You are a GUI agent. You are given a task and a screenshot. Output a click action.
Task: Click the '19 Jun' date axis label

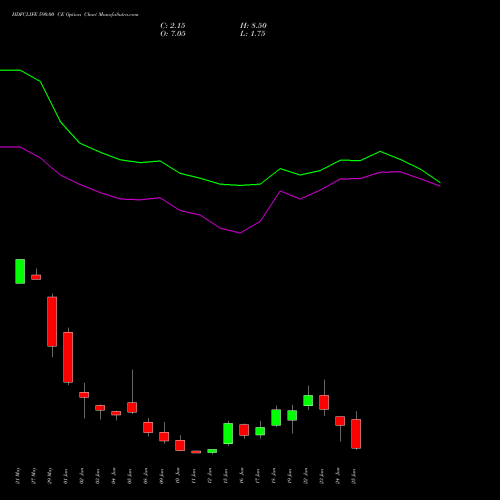[x=290, y=476]
